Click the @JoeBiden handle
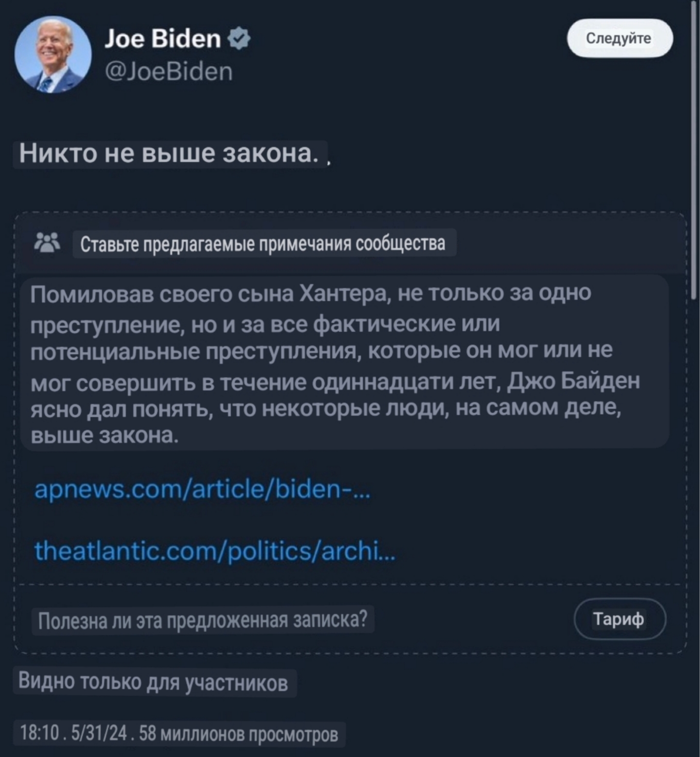700x757 pixels. click(x=169, y=72)
